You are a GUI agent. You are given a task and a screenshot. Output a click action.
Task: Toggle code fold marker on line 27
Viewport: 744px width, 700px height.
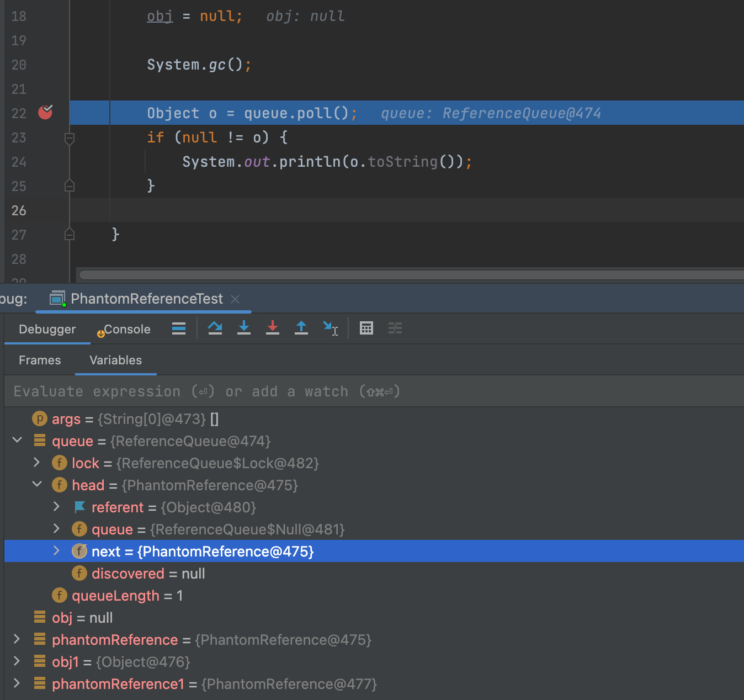point(70,234)
